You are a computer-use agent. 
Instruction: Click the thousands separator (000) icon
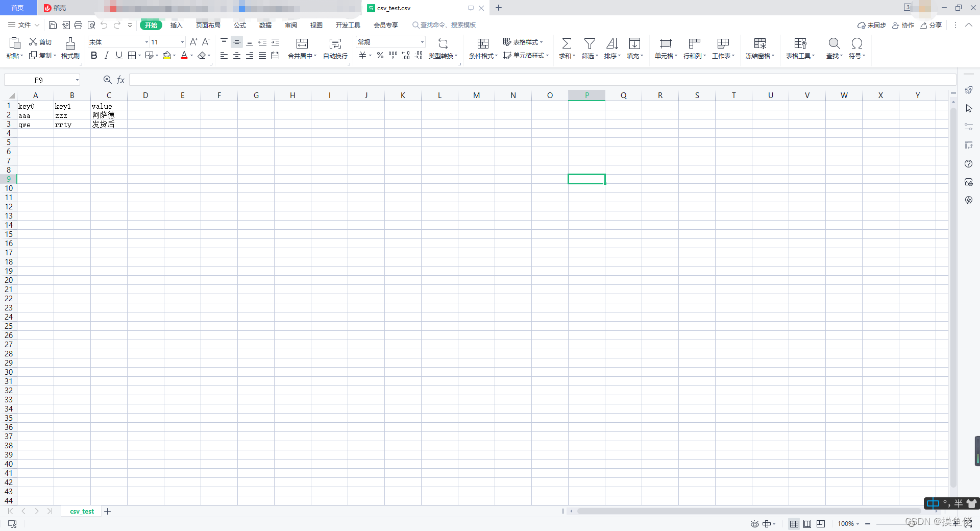(393, 55)
